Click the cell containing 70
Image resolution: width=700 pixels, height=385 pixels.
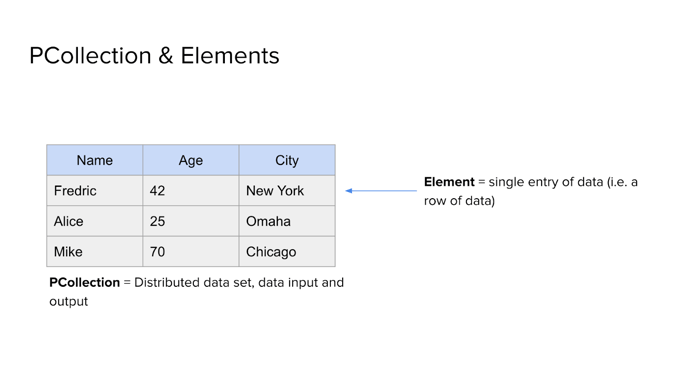(x=191, y=251)
